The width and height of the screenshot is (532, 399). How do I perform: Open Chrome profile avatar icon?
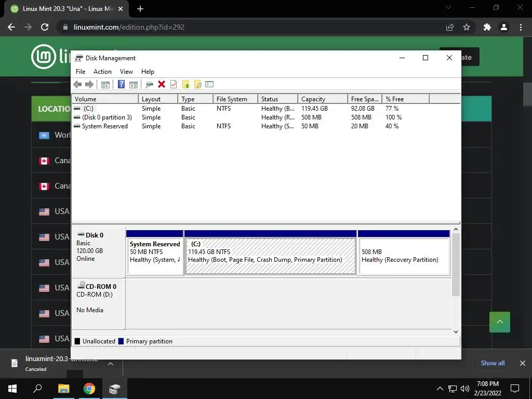504,27
